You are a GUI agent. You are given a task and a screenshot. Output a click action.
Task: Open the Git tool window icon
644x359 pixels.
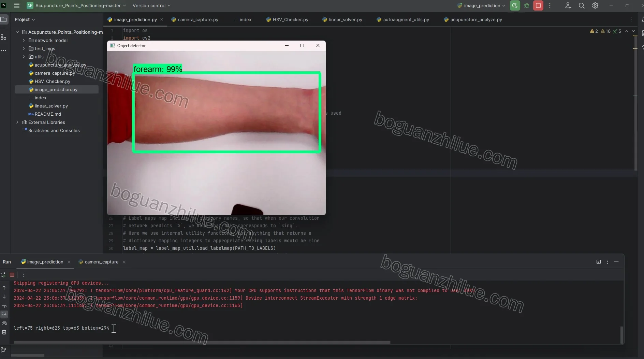point(3,350)
